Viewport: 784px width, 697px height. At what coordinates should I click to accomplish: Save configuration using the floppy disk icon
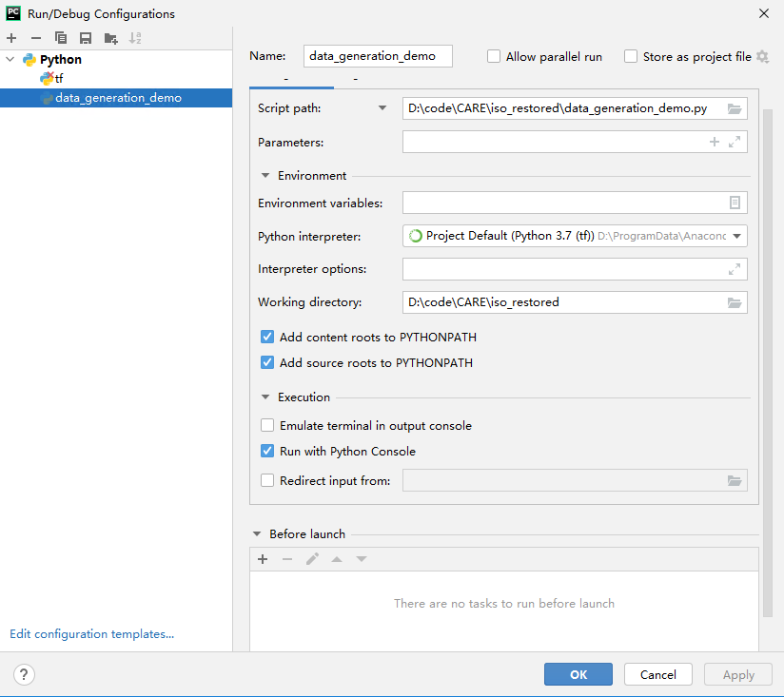point(86,38)
